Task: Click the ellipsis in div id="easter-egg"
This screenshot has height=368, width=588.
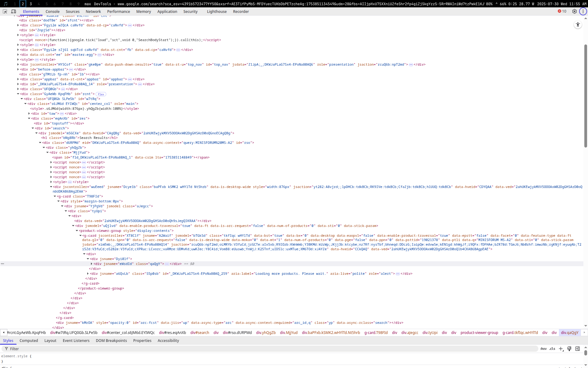Action: (100, 55)
